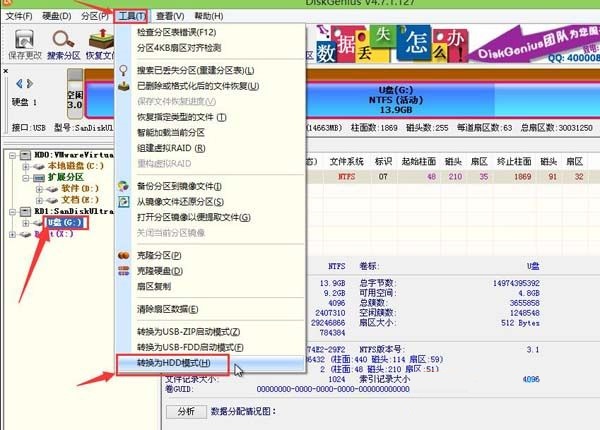Image resolution: width=600 pixels, height=430 pixels.
Task: Open the 文件(F) menu
Action: (19, 16)
